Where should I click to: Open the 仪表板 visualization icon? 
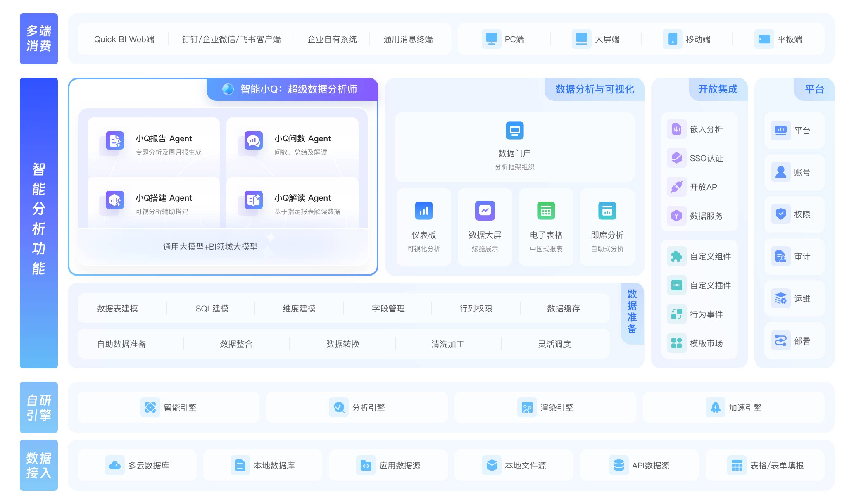423,211
